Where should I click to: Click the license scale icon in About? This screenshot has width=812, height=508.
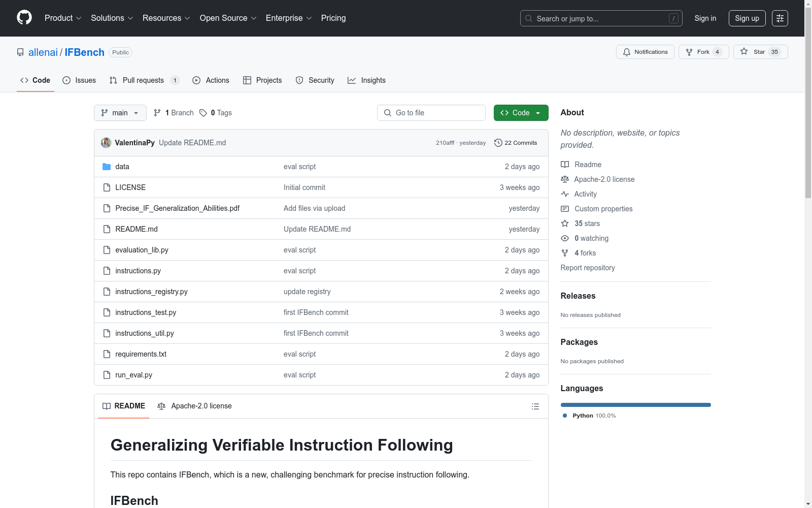(565, 179)
